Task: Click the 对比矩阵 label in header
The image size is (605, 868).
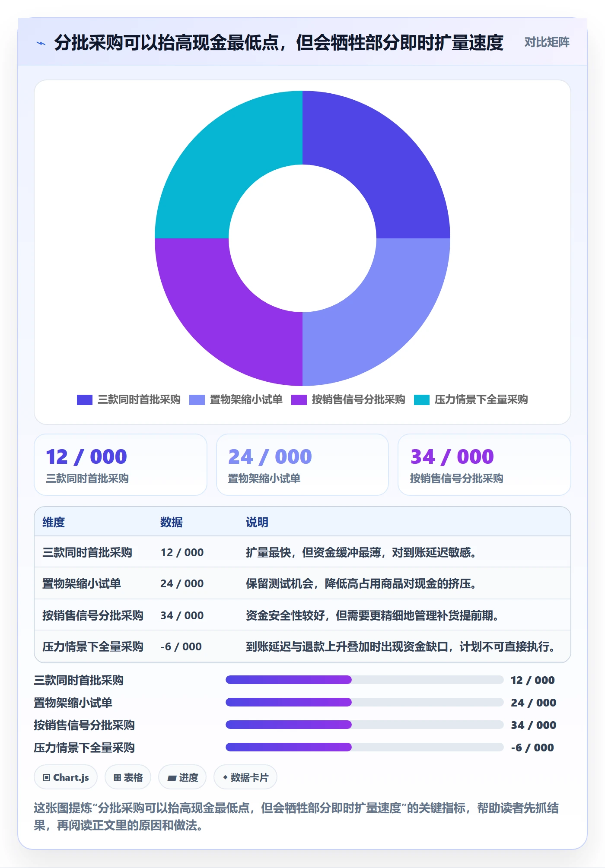Action: 547,42
